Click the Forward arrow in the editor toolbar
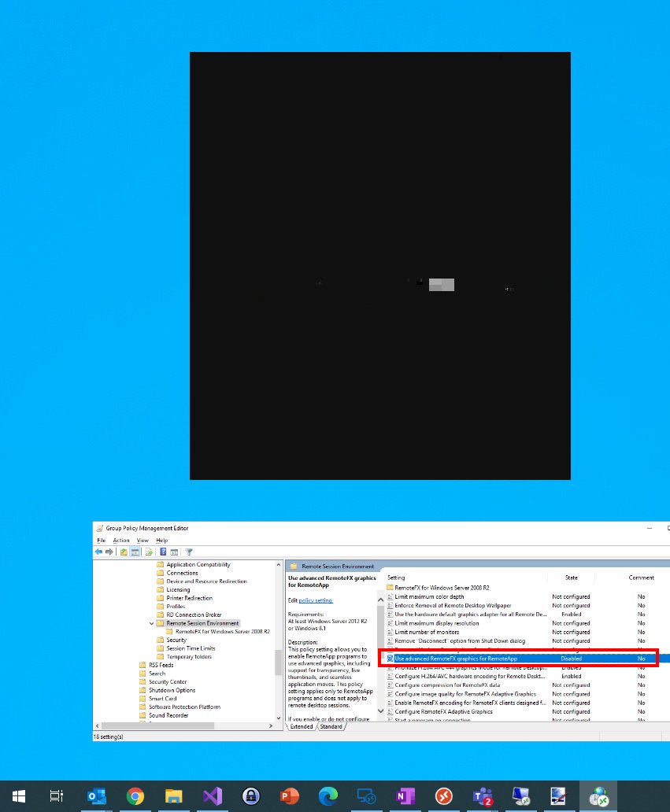Viewport: 670px width, 812px height. pyautogui.click(x=109, y=552)
